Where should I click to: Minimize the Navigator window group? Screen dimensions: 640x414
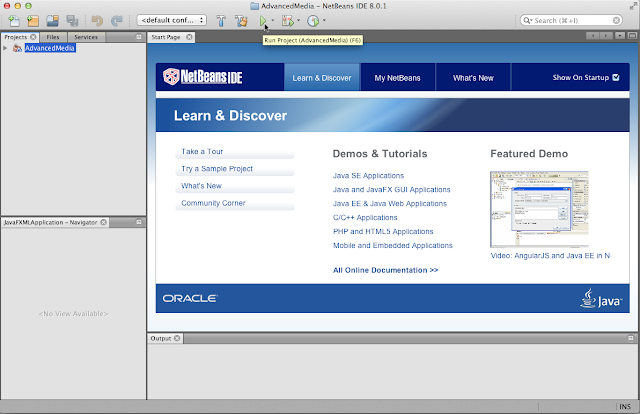139,222
